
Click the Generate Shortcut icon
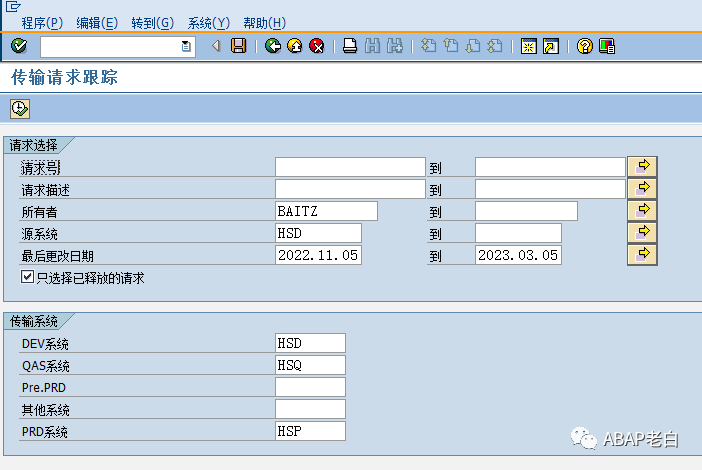coord(551,46)
